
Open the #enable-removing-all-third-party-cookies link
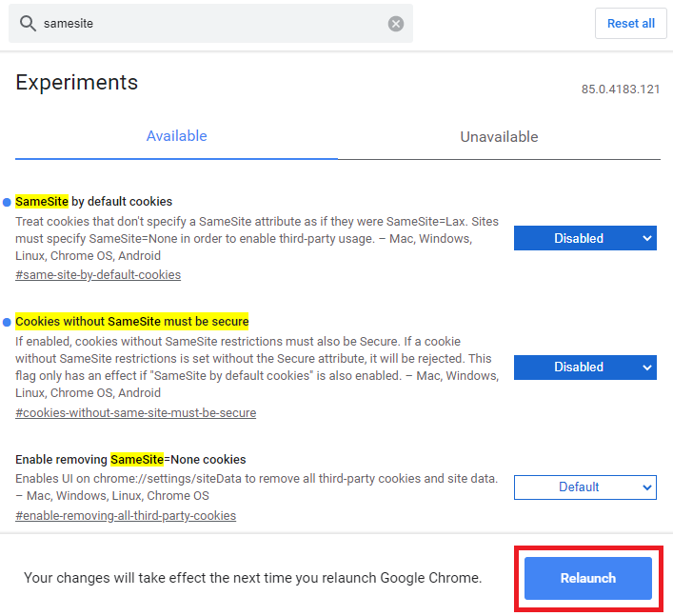point(126,515)
